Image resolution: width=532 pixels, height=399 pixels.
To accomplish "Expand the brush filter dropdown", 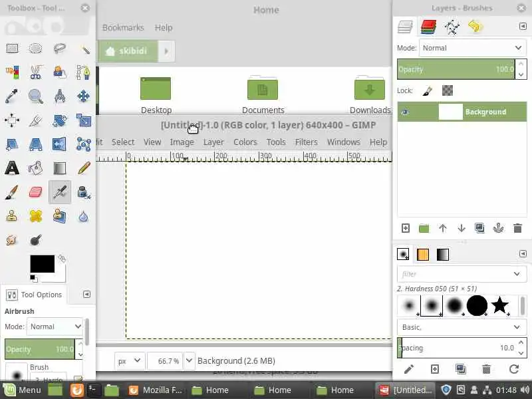I will [517, 274].
